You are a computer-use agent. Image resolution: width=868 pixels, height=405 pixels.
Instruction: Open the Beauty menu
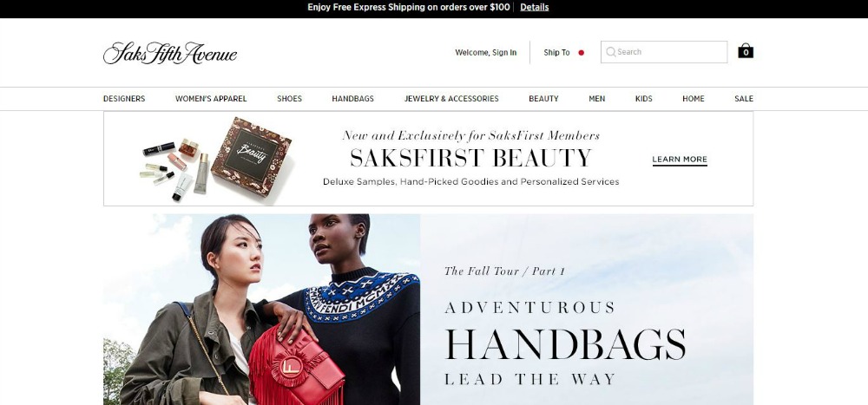tap(543, 99)
